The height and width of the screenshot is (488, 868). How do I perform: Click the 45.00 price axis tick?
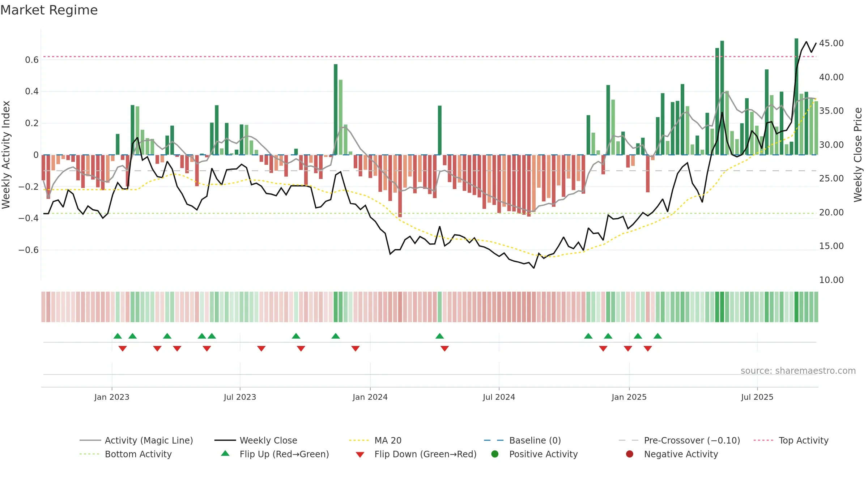point(831,43)
